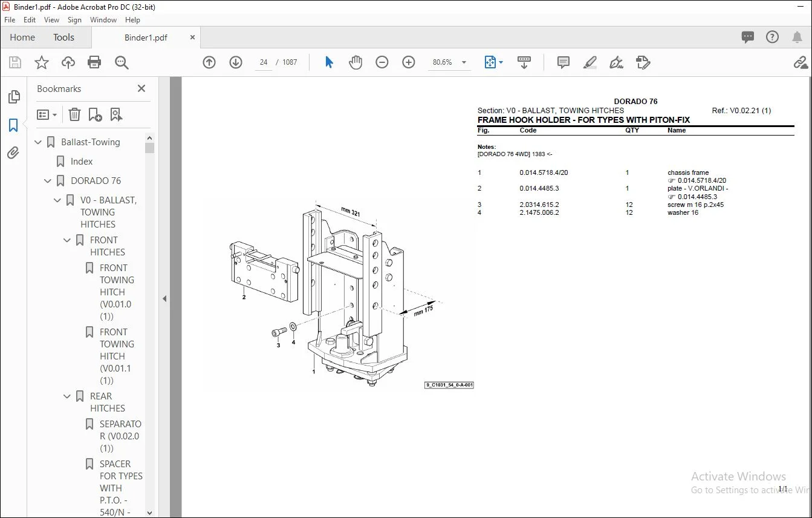Viewport: 812px width, 518px height.
Task: Collapse the Ballast-Towing bookmark
Action: click(x=39, y=142)
